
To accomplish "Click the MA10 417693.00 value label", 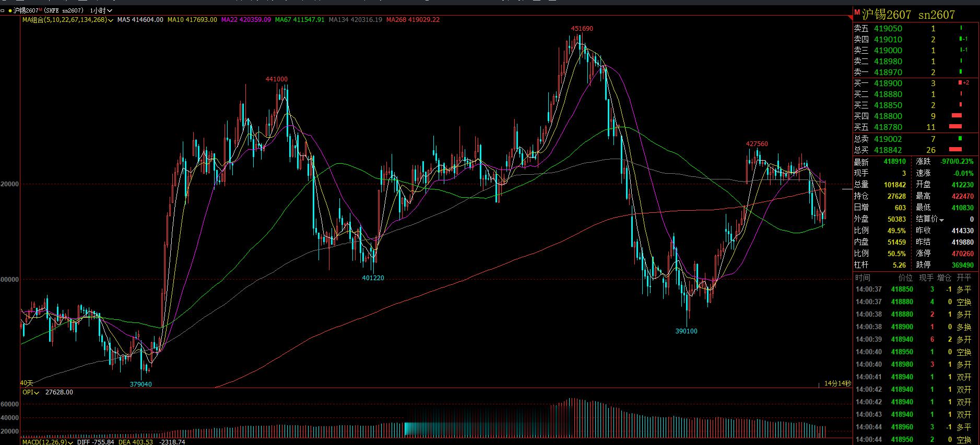I will [x=192, y=20].
